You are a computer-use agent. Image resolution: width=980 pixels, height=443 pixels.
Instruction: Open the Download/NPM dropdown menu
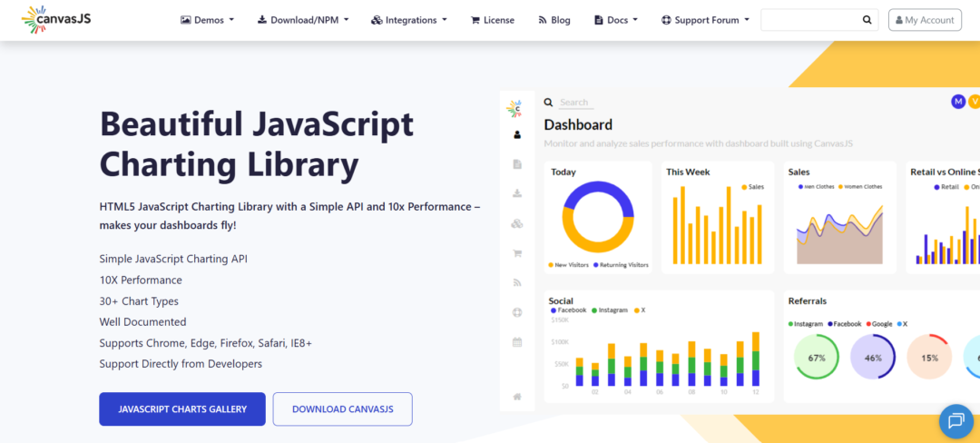[x=303, y=20]
